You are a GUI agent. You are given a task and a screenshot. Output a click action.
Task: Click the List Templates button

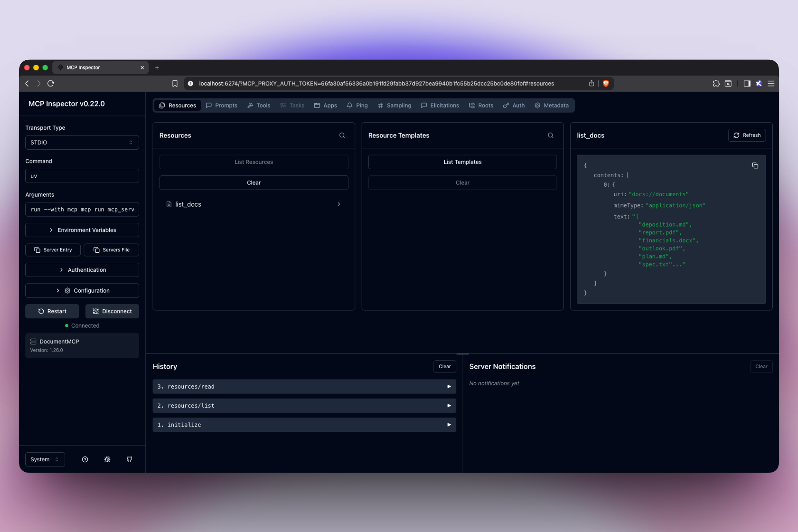tap(462, 162)
